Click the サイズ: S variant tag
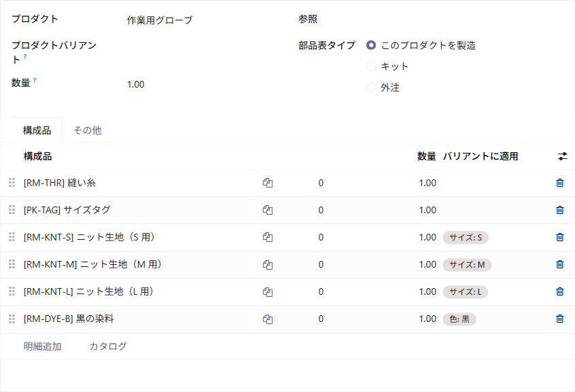The image size is (575, 392). pos(466,238)
